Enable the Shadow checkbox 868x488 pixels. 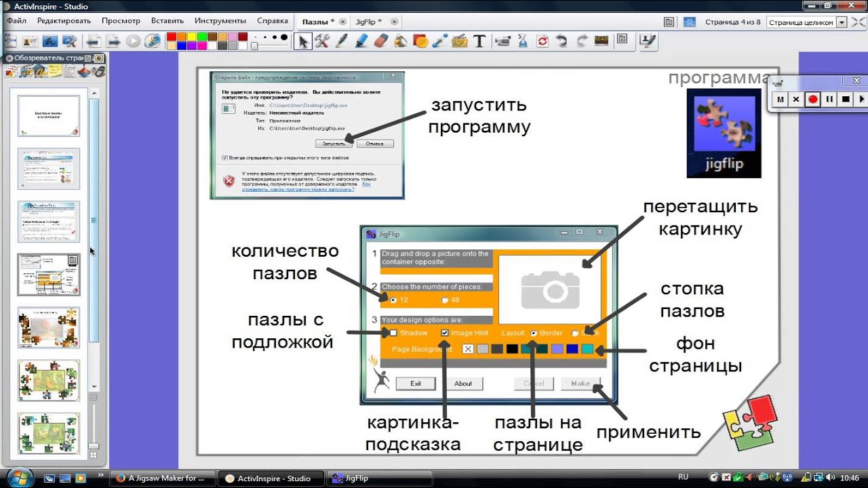coord(393,333)
